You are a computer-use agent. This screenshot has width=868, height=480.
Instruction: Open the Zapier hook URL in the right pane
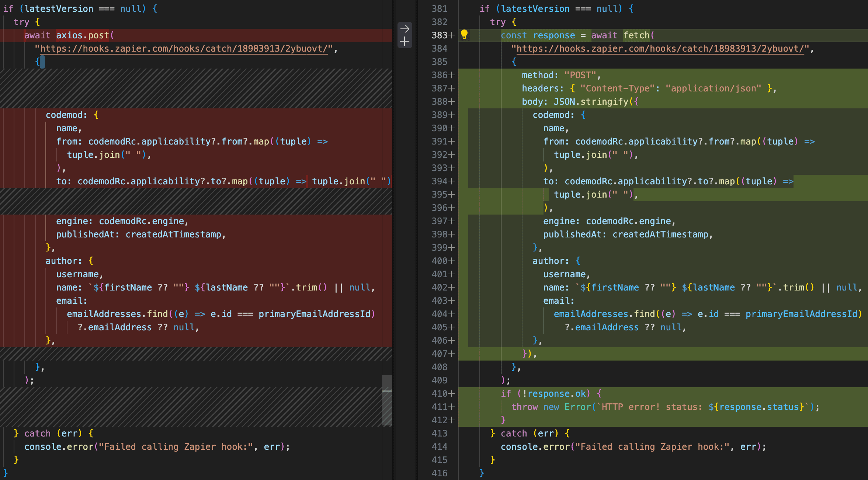660,49
